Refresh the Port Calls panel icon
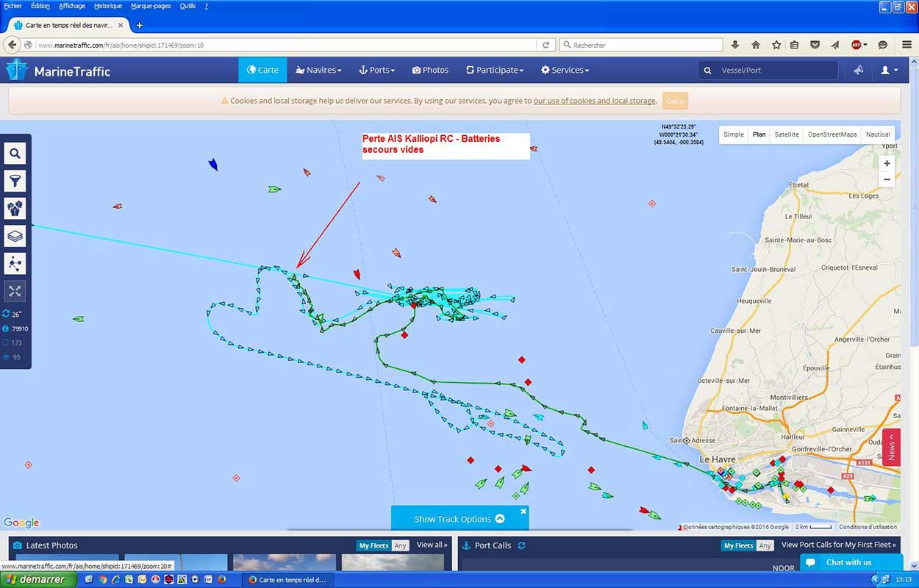The height and width of the screenshot is (588, 919). click(522, 545)
